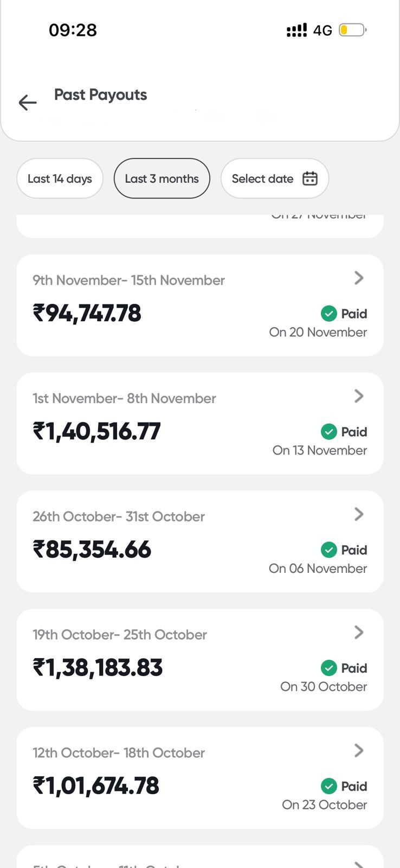This screenshot has height=868, width=400.
Task: Expand 26th October–31st October payout chevron
Action: click(x=359, y=514)
